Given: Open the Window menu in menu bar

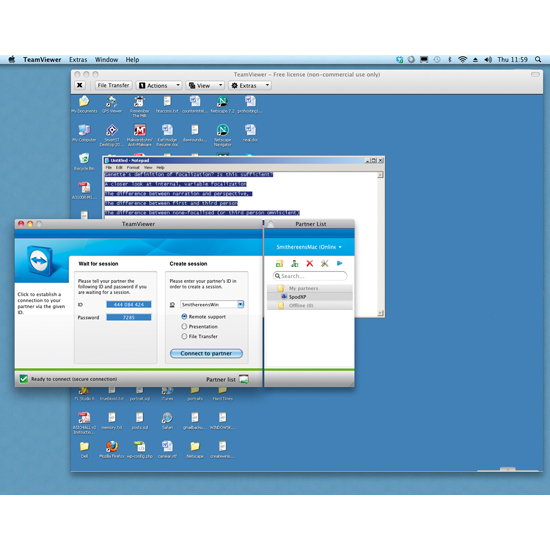Looking at the screenshot, I should tap(106, 60).
